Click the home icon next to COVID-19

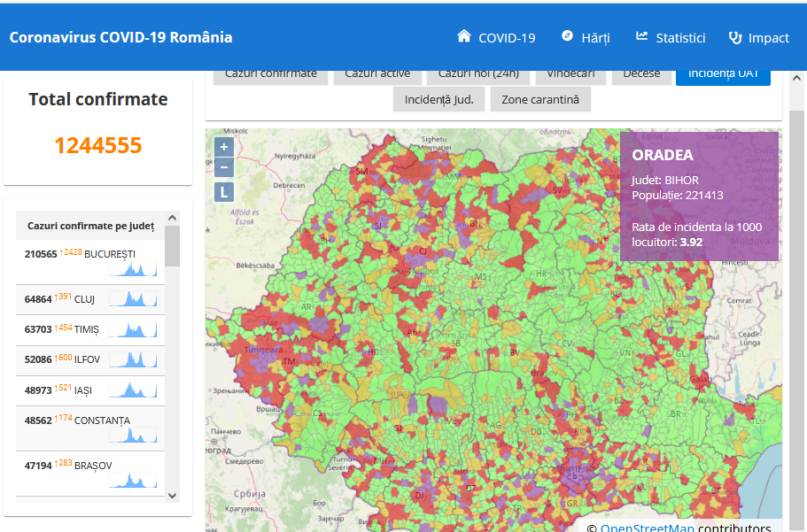coord(463,36)
